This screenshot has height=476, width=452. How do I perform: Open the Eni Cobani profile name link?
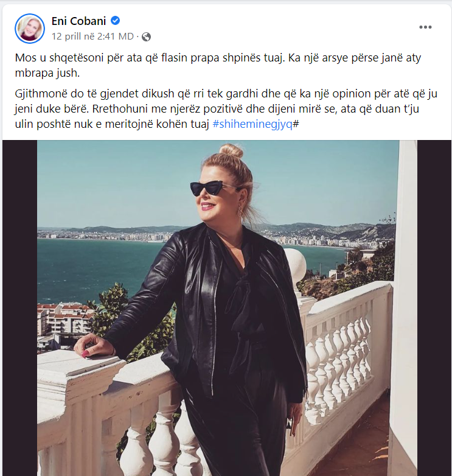point(78,21)
